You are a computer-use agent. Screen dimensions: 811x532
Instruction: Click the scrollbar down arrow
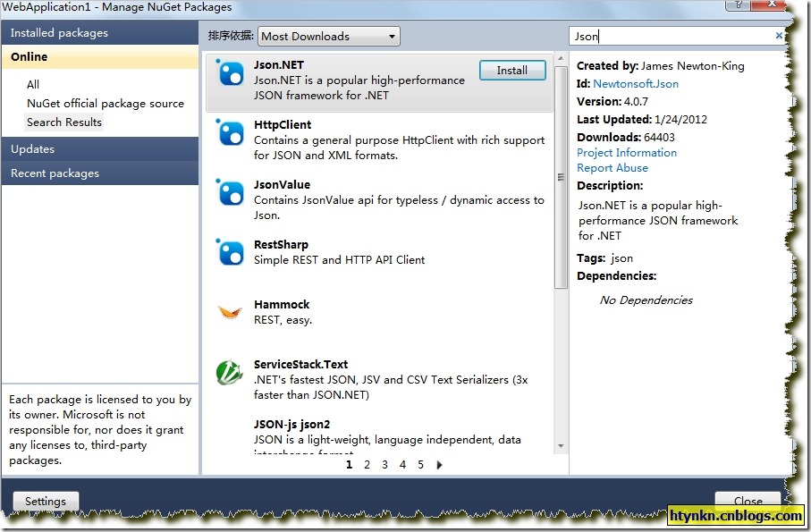(x=561, y=445)
